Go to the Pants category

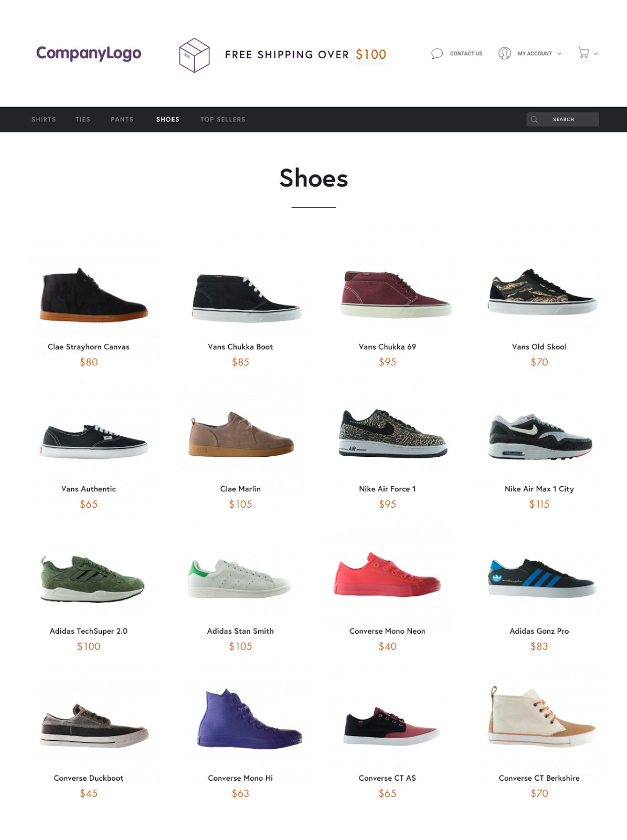point(122,119)
